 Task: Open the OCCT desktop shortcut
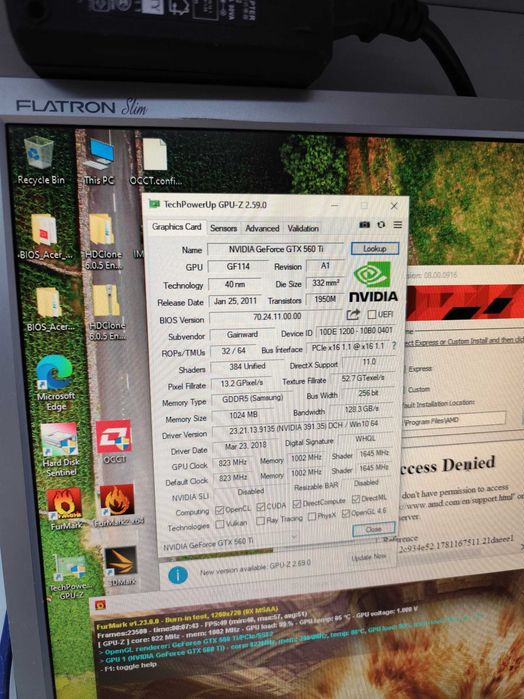[114, 441]
